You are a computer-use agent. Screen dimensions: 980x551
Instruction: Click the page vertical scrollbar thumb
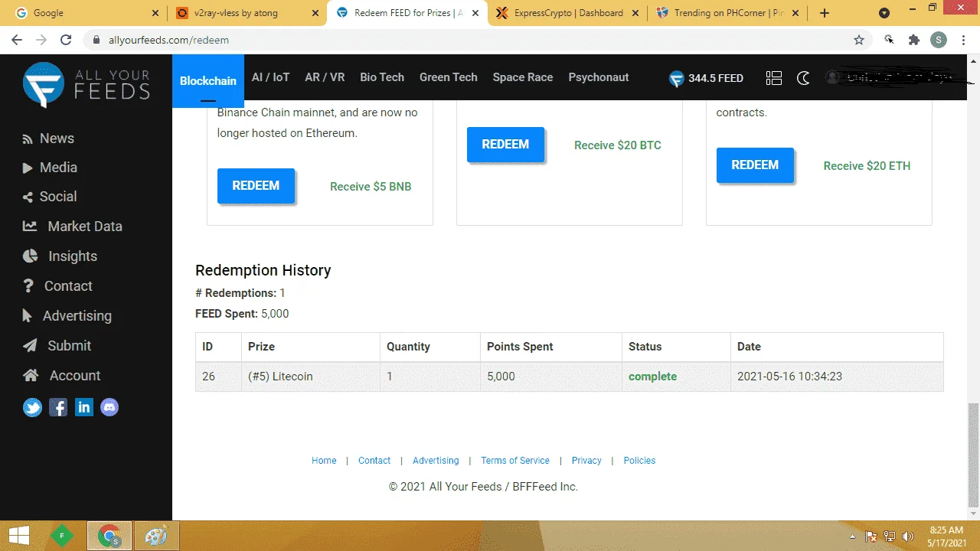coord(974,455)
